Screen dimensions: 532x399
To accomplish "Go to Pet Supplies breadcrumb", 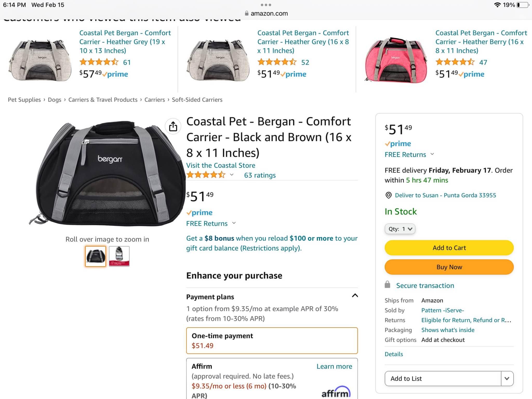I will tap(24, 100).
